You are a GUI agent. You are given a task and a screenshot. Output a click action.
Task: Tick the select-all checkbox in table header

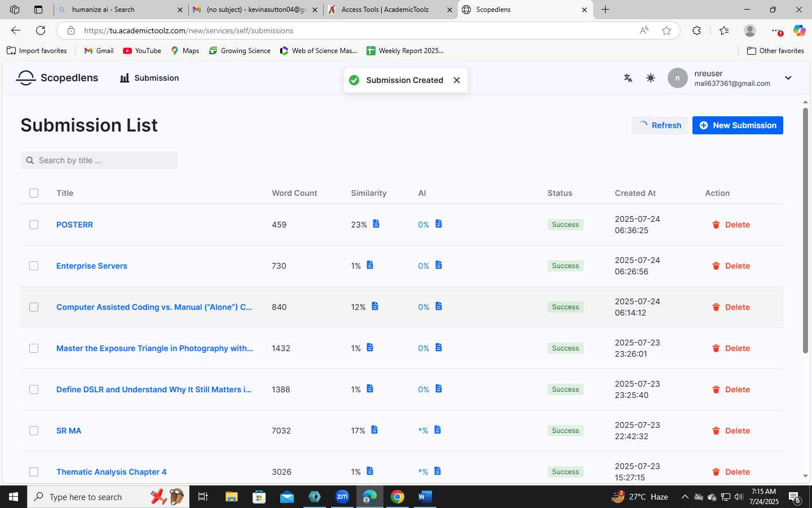[34, 193]
